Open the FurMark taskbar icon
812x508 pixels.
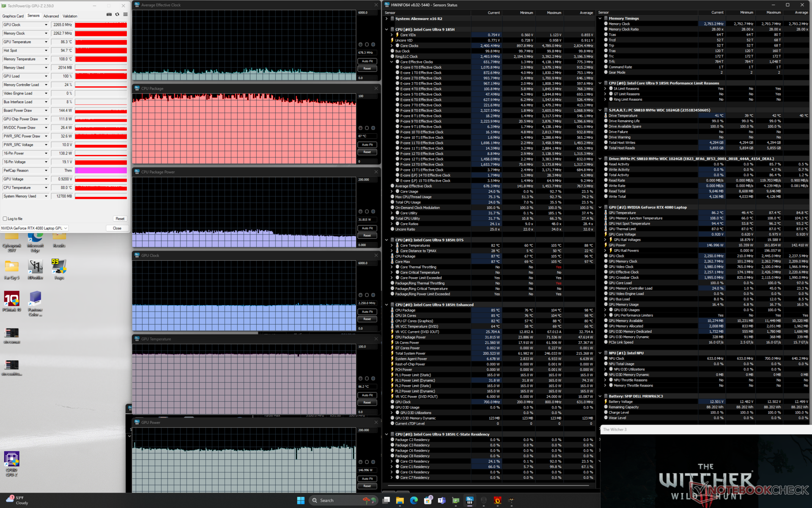pos(497,500)
